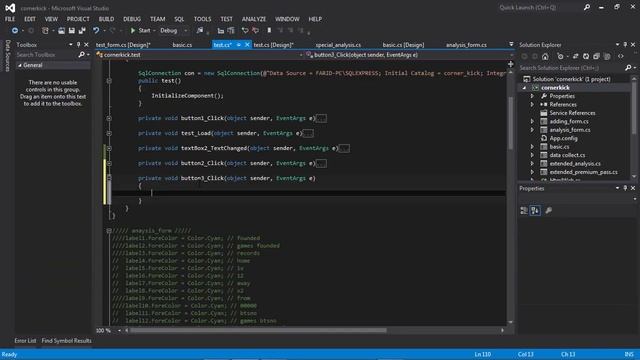Open the EDIT menu

(x=30, y=19)
